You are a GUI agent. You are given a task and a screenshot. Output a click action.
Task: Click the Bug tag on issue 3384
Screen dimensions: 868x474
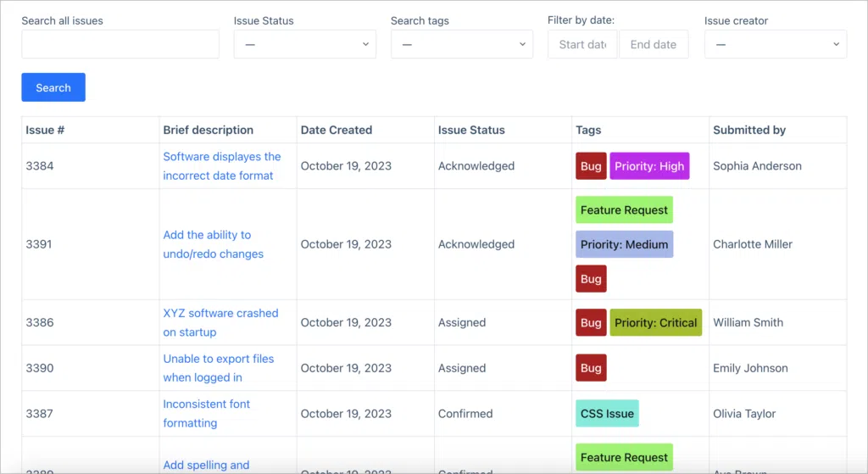coord(591,166)
